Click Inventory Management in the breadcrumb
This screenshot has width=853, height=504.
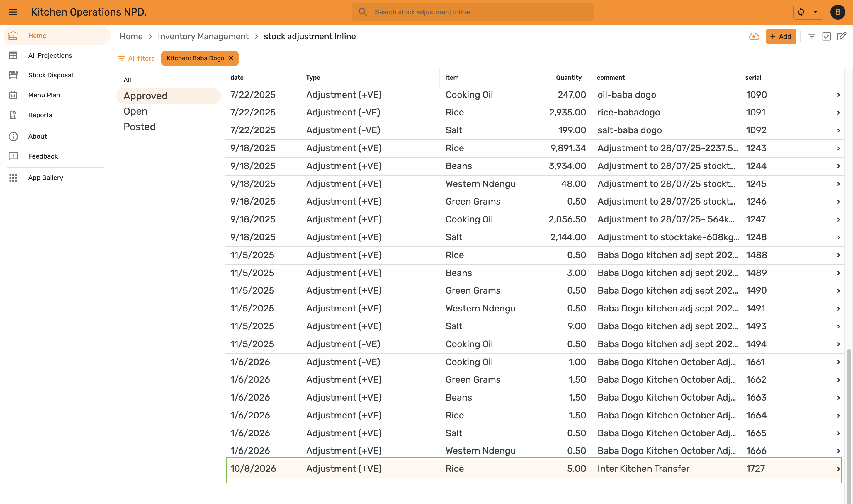click(x=203, y=36)
